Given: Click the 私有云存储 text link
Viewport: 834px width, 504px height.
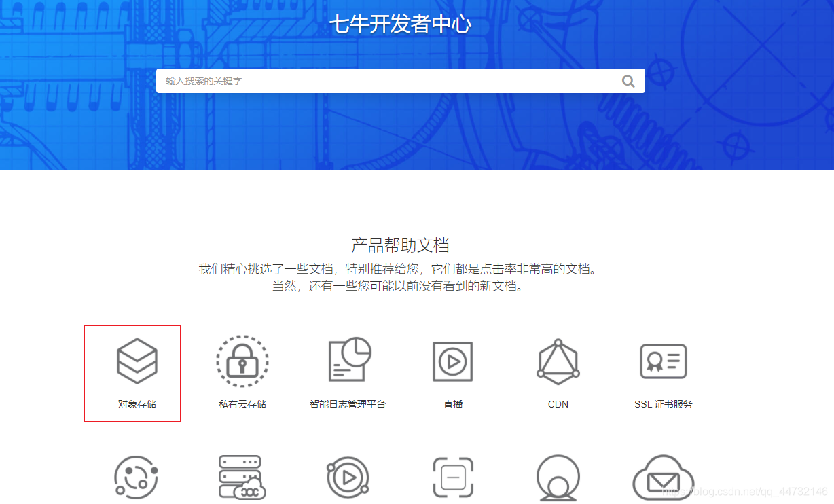Looking at the screenshot, I should click(x=242, y=404).
